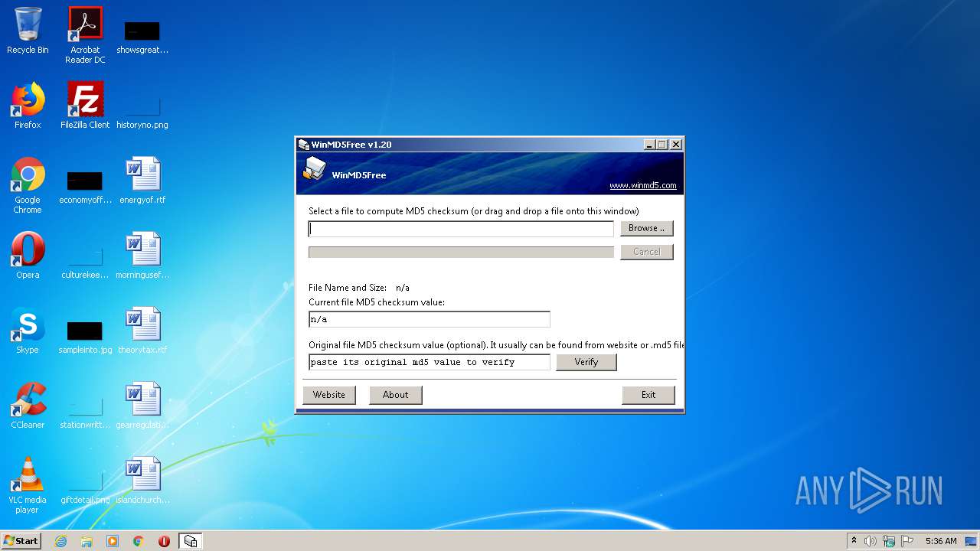
Task: Select the islandchurch document icon
Action: (x=142, y=481)
